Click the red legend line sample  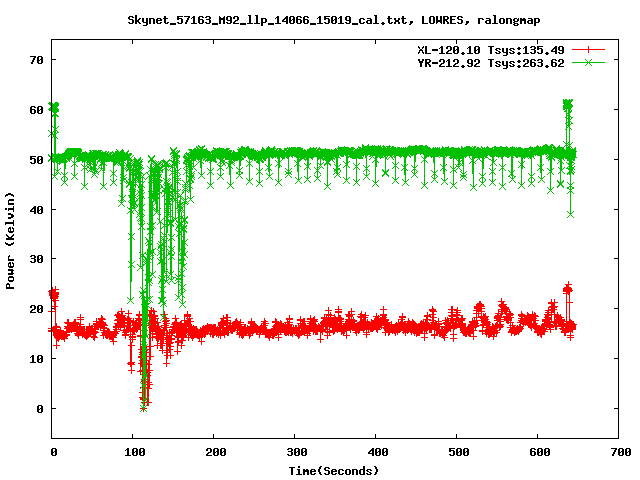tap(588, 50)
